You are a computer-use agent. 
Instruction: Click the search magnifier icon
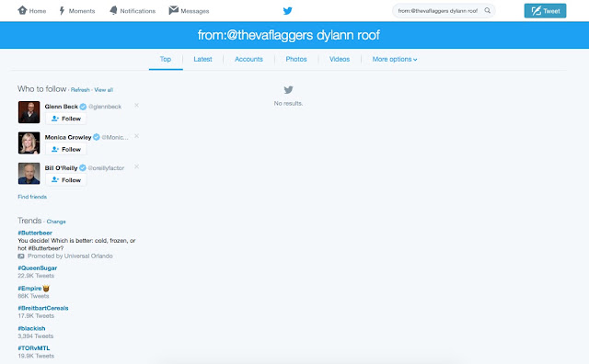pyautogui.click(x=487, y=10)
